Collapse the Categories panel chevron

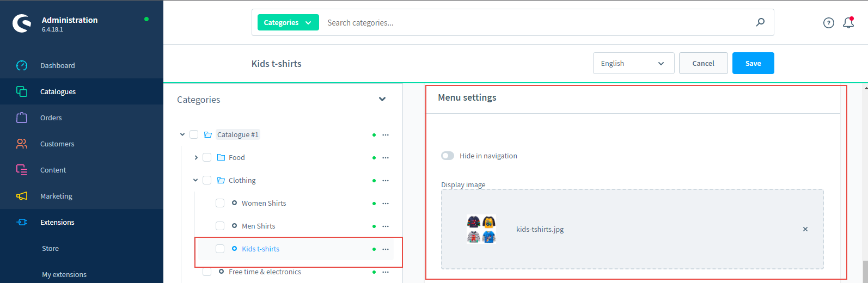[x=382, y=99]
